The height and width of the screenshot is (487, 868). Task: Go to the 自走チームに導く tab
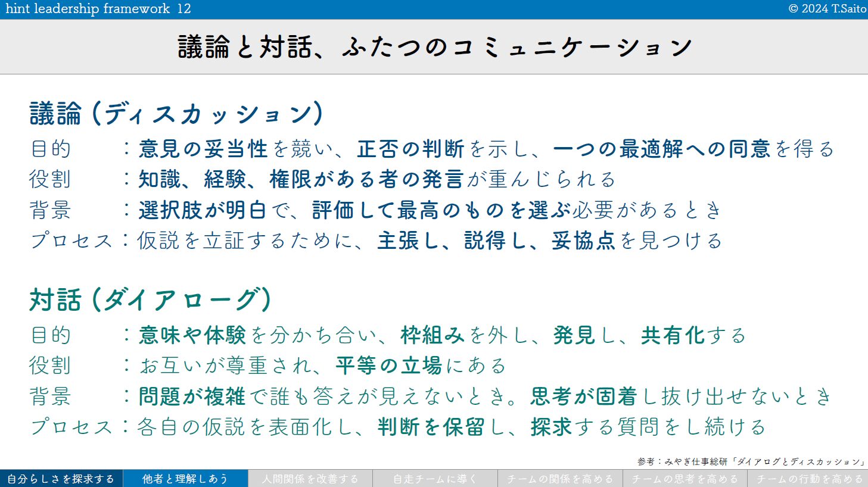pyautogui.click(x=435, y=479)
